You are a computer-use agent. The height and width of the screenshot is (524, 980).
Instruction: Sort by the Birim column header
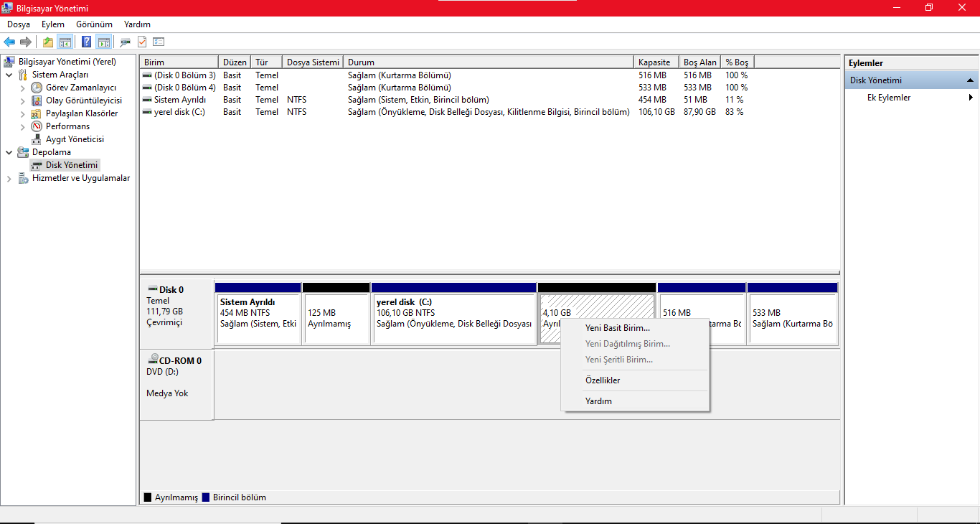point(179,62)
